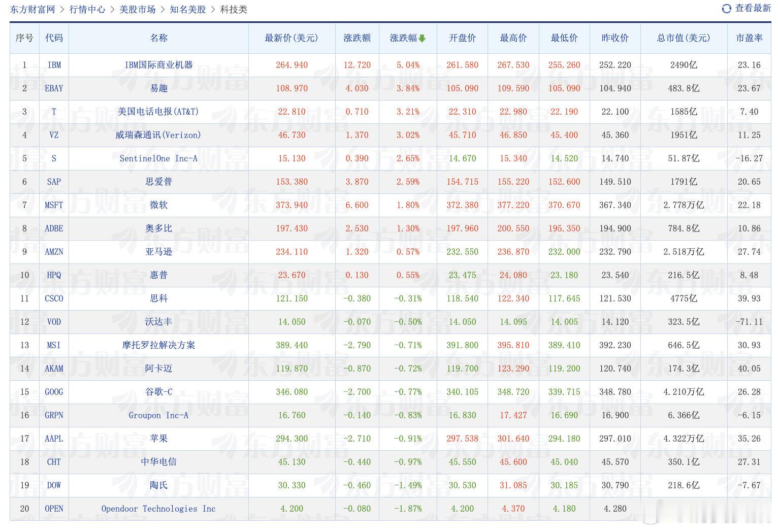Click the VOD ticker code

pos(54,322)
